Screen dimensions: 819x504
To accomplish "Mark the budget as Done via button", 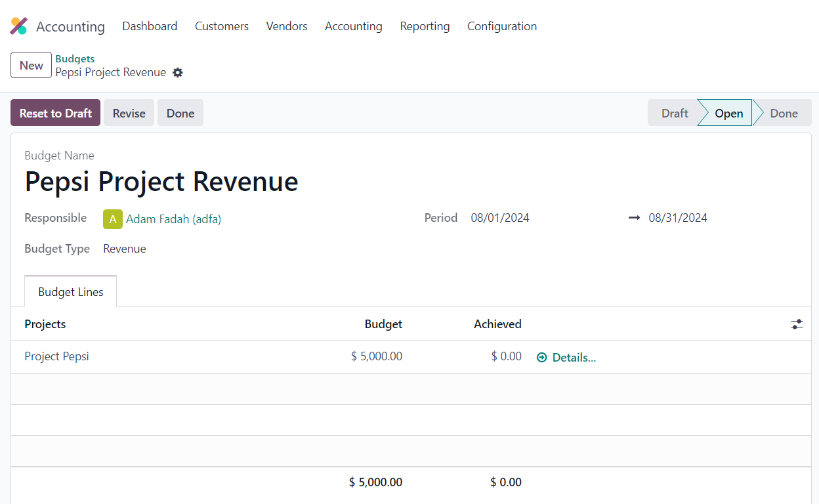I will pyautogui.click(x=180, y=113).
